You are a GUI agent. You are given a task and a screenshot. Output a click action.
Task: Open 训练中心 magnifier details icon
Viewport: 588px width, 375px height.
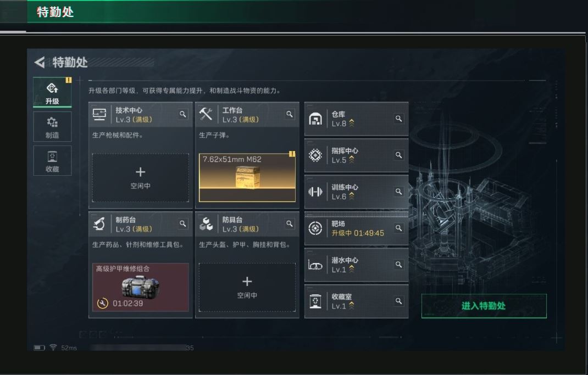pos(398,192)
